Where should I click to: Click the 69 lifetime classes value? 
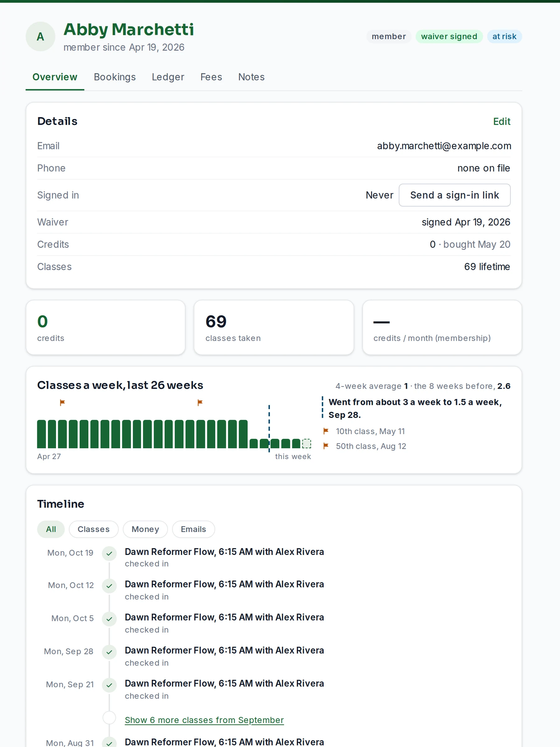pos(487,267)
